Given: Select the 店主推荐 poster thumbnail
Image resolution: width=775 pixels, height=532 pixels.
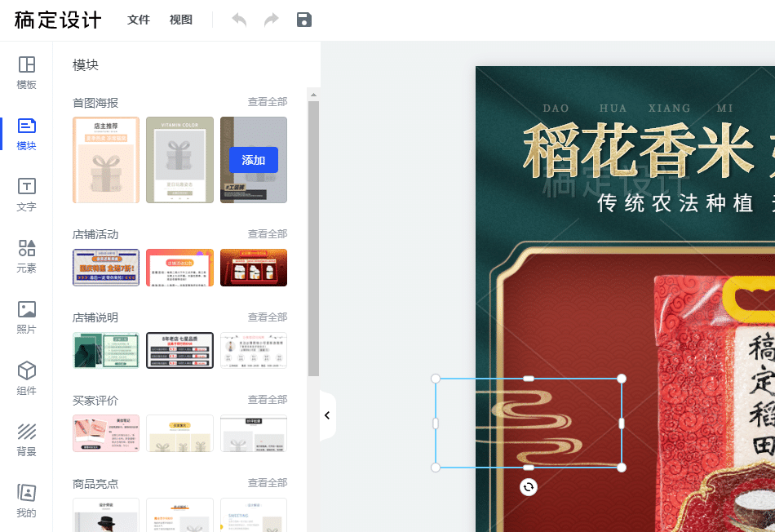Looking at the screenshot, I should coord(106,160).
